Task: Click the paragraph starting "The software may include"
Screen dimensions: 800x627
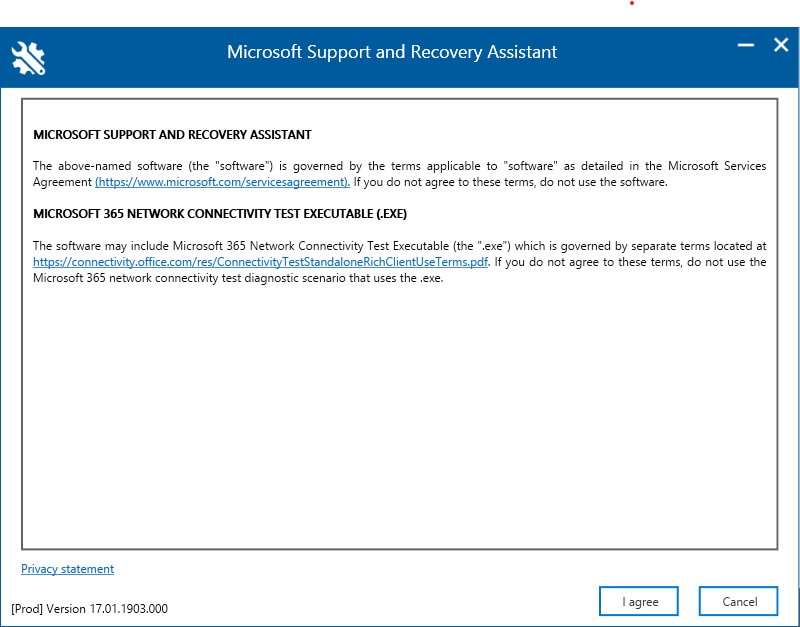Action: [x=399, y=262]
